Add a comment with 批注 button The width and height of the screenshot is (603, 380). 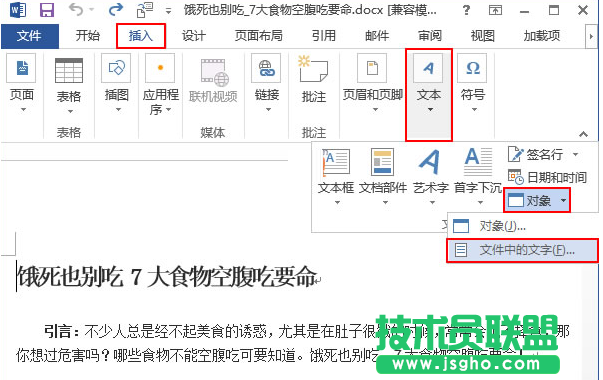click(314, 80)
